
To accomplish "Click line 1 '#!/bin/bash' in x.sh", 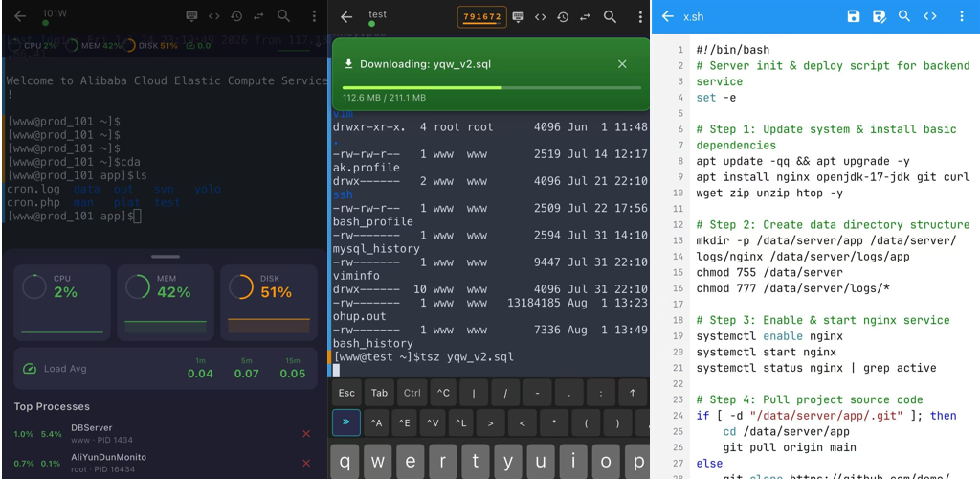I will tap(732, 50).
